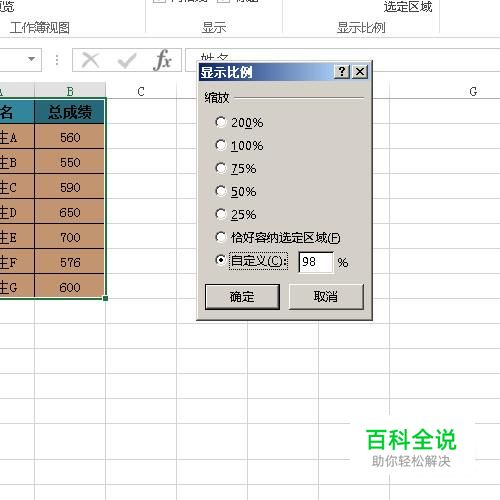Click cell with value 550
Screen dimensions: 500x500
click(70, 162)
